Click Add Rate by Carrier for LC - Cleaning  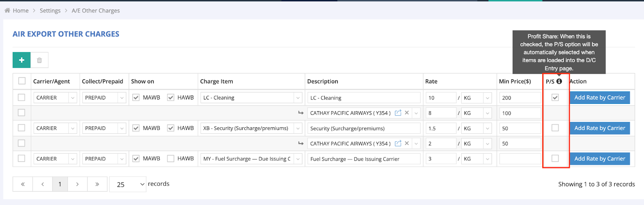pyautogui.click(x=599, y=97)
